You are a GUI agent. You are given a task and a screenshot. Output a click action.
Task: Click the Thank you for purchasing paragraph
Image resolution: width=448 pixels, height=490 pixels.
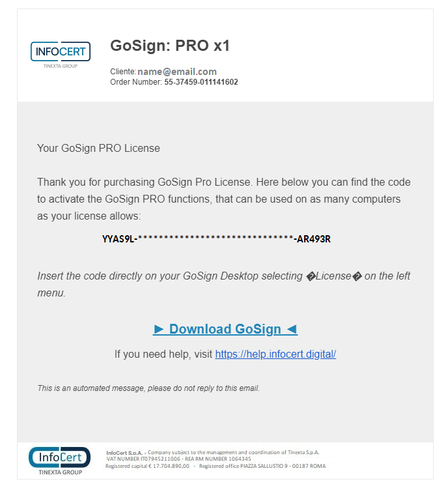pos(224,199)
